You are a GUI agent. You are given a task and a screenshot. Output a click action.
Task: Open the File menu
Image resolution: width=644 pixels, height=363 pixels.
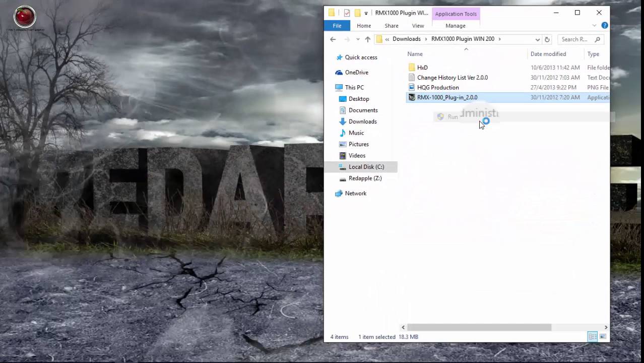[x=337, y=26]
